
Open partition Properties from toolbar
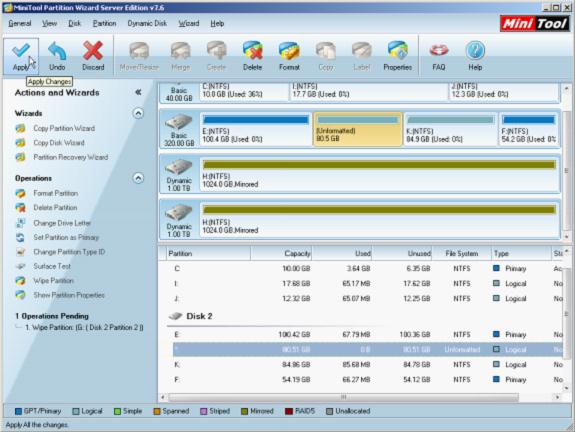tap(398, 56)
